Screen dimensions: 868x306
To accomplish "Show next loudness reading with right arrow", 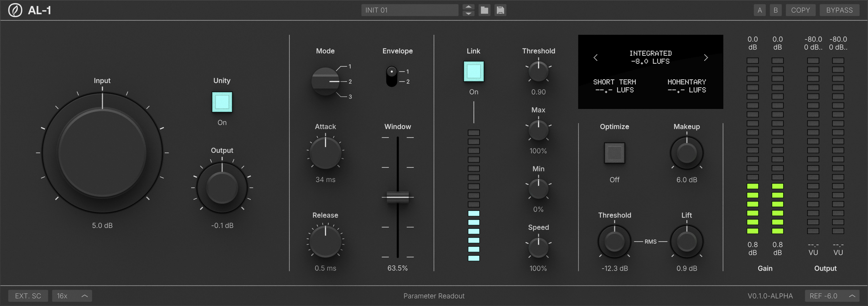I will click(706, 58).
